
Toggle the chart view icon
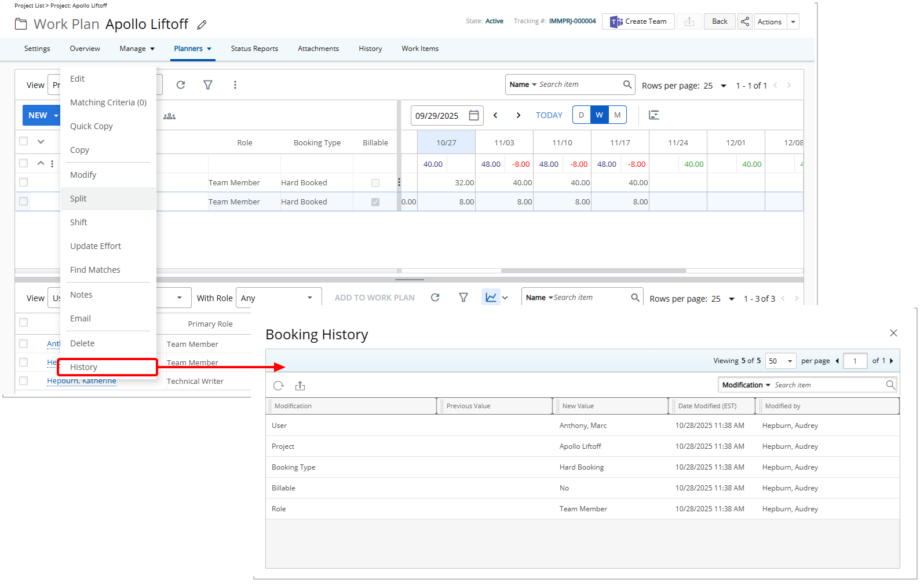point(491,298)
